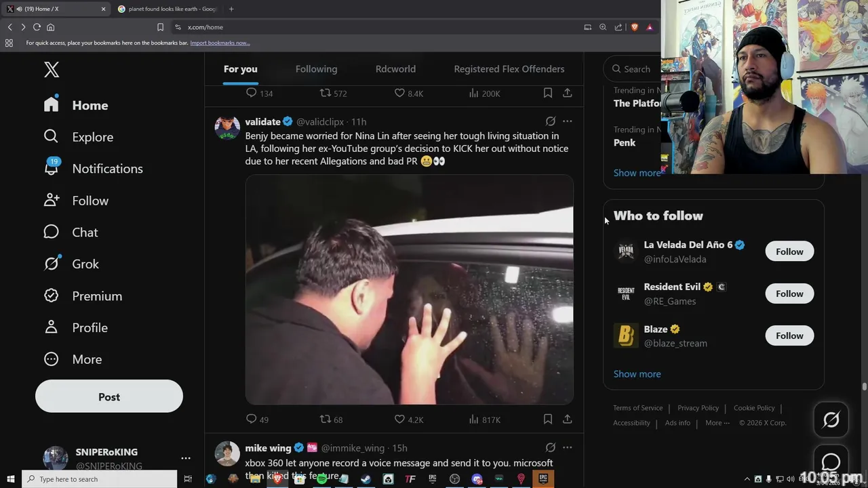868x488 pixels.
Task: Play the video in validate's post
Action: [410, 290]
